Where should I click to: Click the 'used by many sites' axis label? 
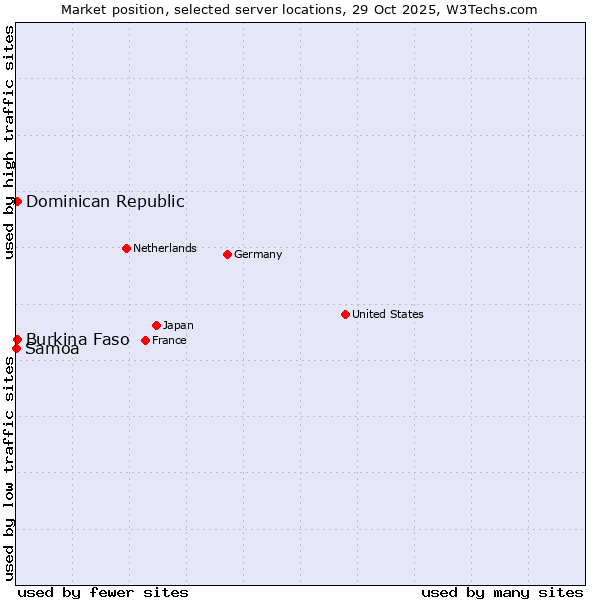click(x=502, y=592)
